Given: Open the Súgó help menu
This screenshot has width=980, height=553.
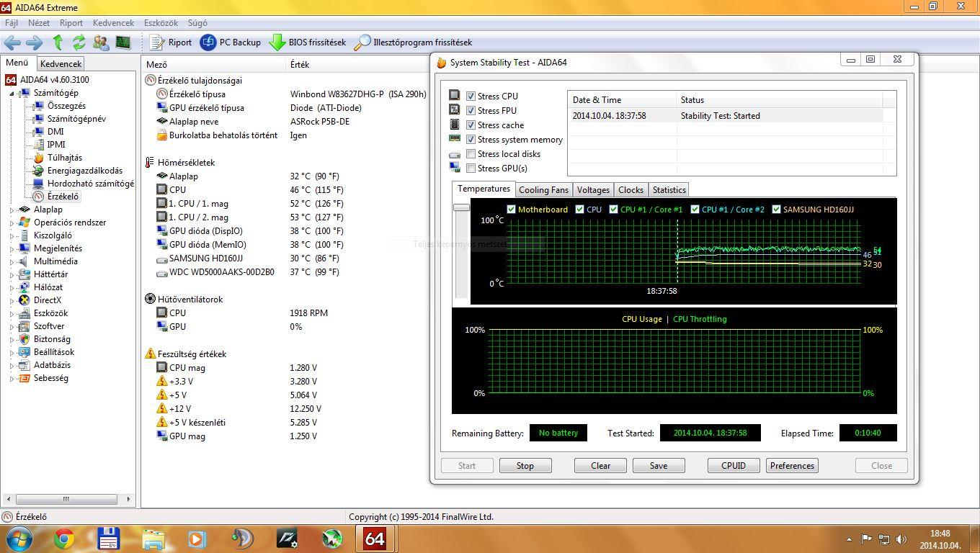Looking at the screenshot, I should pos(197,23).
